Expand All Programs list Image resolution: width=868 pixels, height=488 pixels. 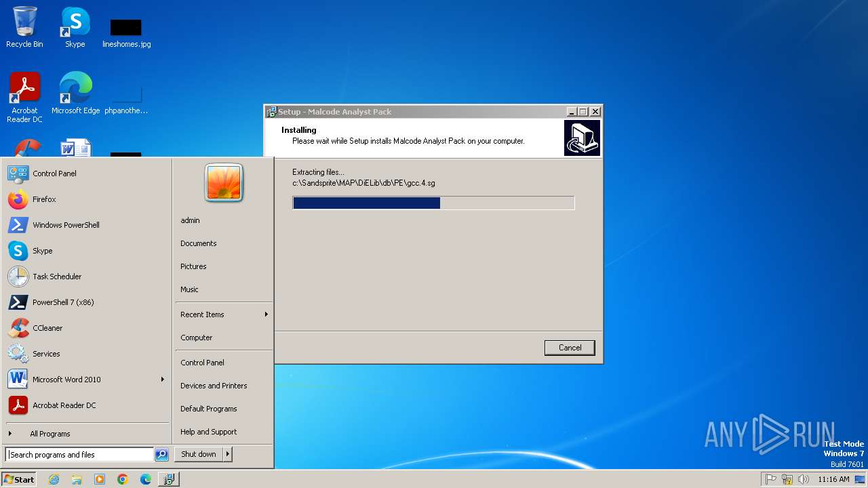click(x=86, y=434)
